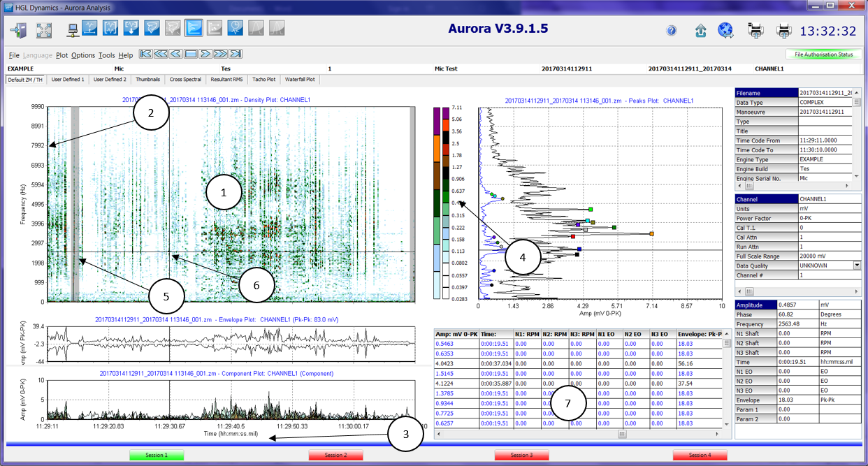The width and height of the screenshot is (868, 466).
Task: Click the exit door icon in toolbar
Action: tap(18, 30)
